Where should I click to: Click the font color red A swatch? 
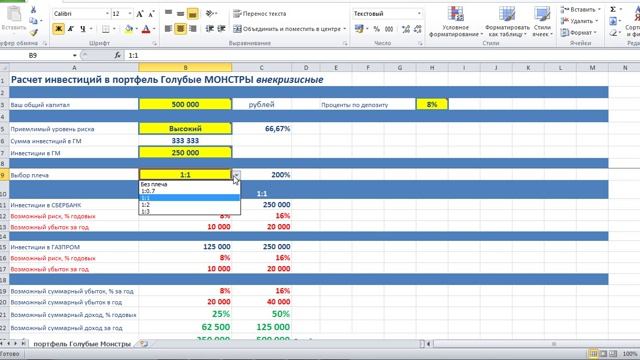[x=146, y=29]
